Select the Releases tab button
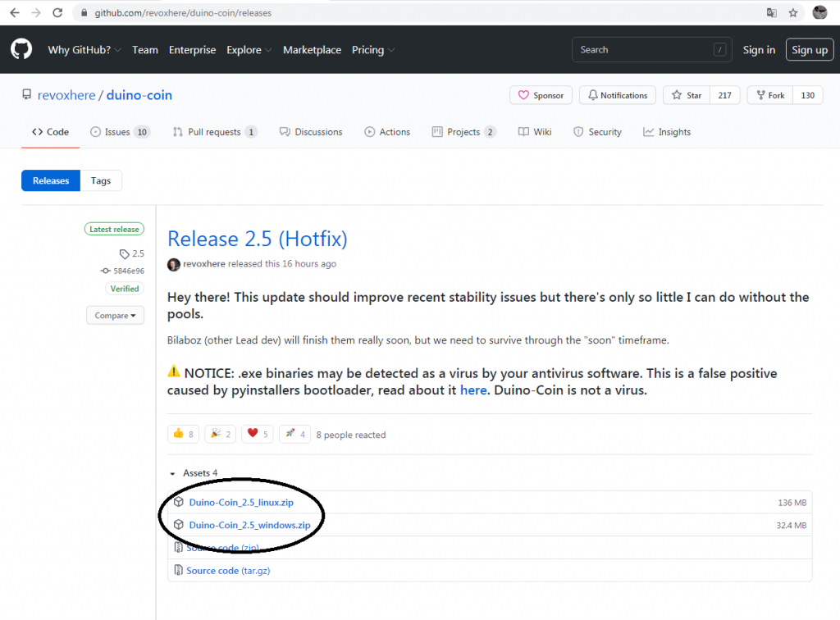Screen dimensions: 840x620 click(51, 180)
